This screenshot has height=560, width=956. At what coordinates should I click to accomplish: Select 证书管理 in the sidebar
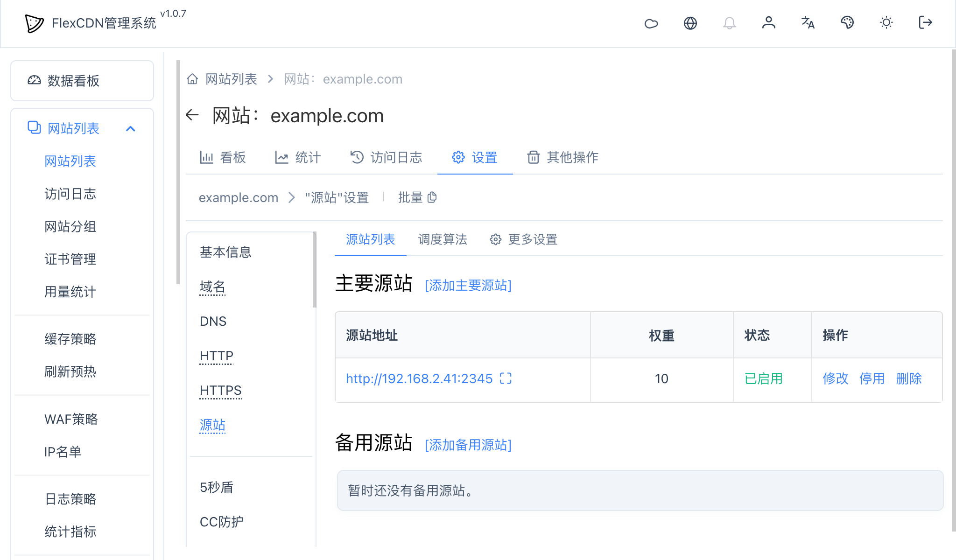coord(70,259)
